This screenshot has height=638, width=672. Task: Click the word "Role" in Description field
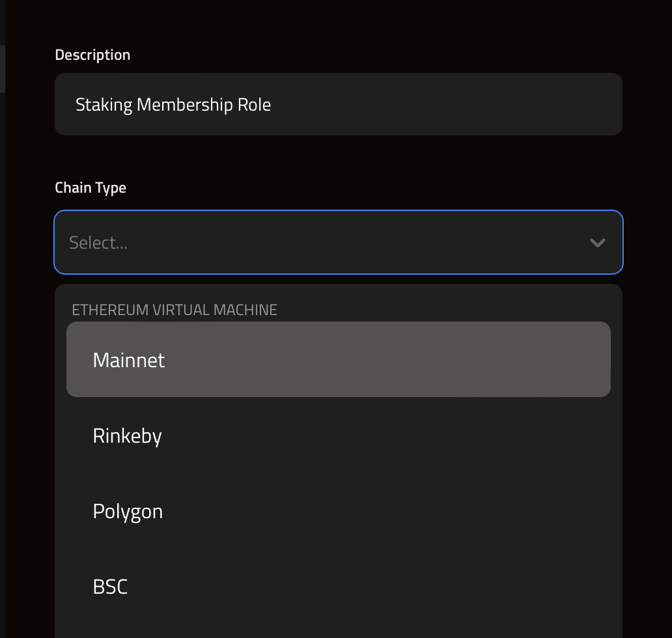255,105
